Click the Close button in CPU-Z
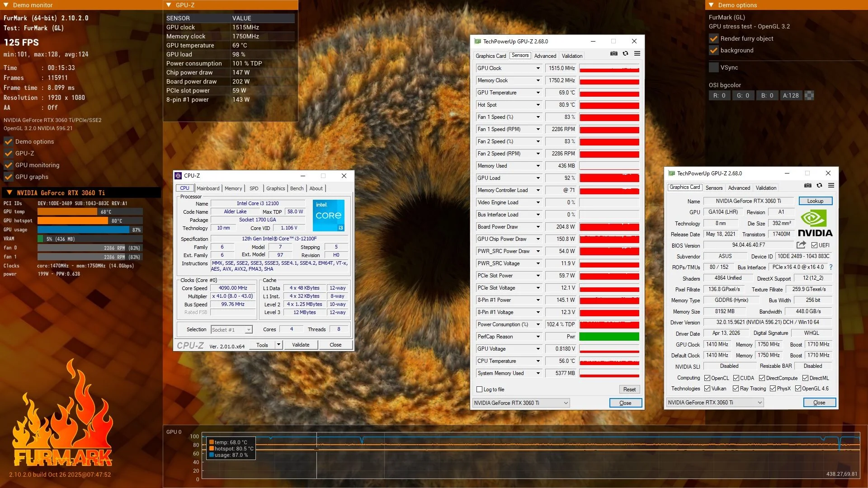868x488 pixels. coord(335,345)
